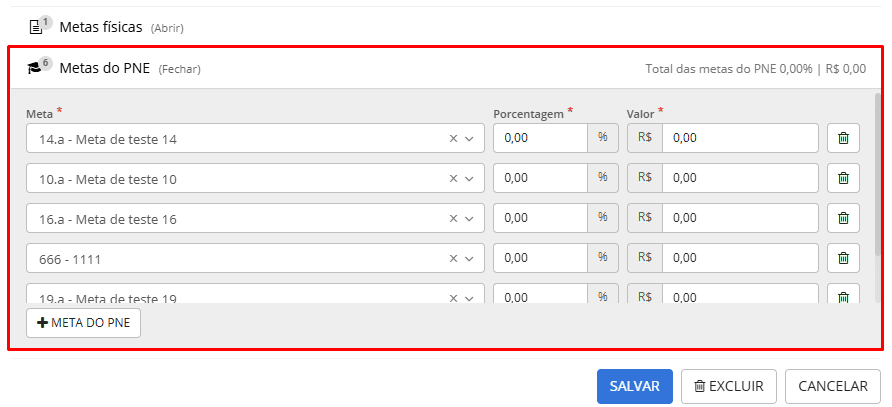Click the Metas físicas document icon
The image size is (892, 407).
(x=35, y=27)
